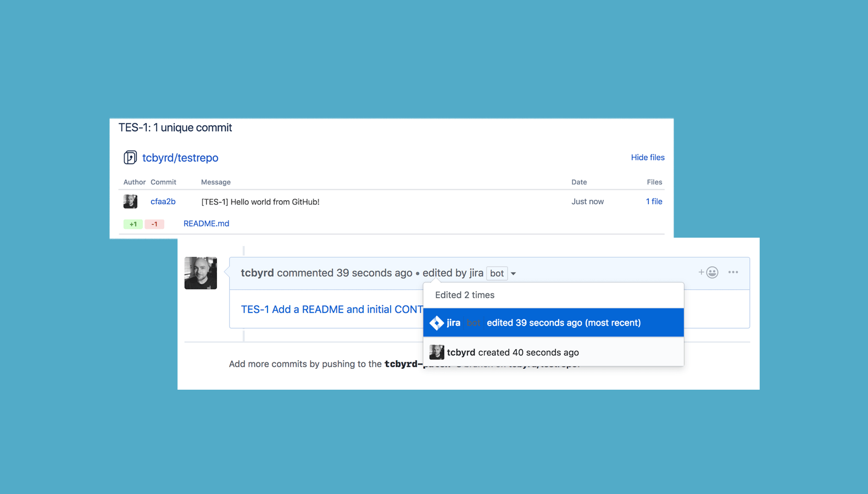Click the commit author avatar for cfaa2b
This screenshot has height=494, width=868.
pyautogui.click(x=130, y=201)
